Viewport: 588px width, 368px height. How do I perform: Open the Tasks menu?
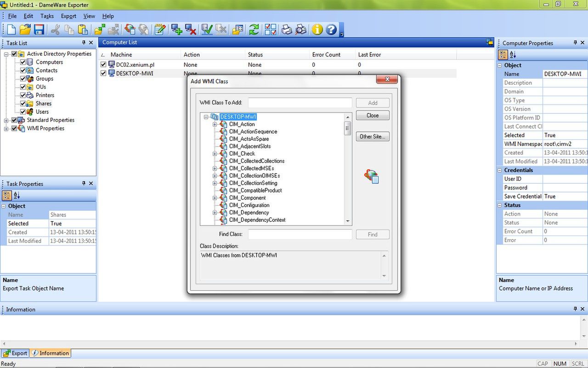click(47, 16)
